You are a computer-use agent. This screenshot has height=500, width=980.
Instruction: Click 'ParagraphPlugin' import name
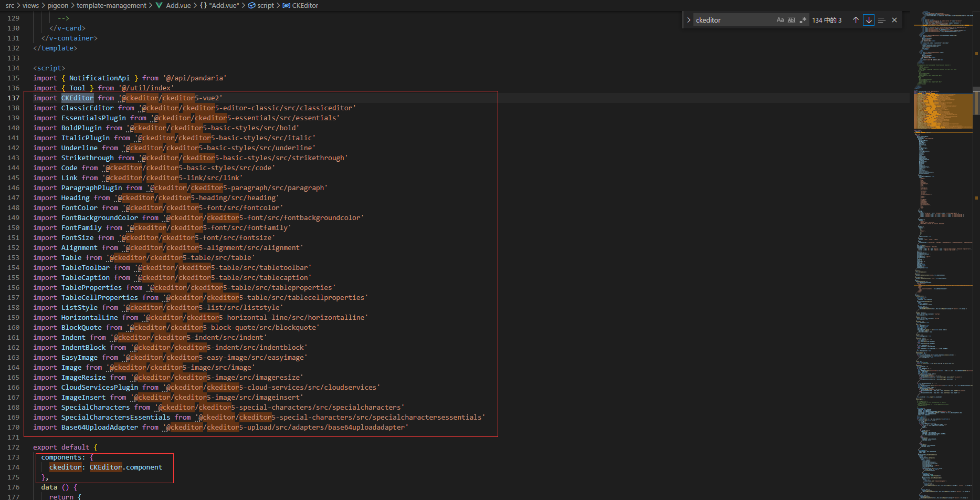point(92,187)
